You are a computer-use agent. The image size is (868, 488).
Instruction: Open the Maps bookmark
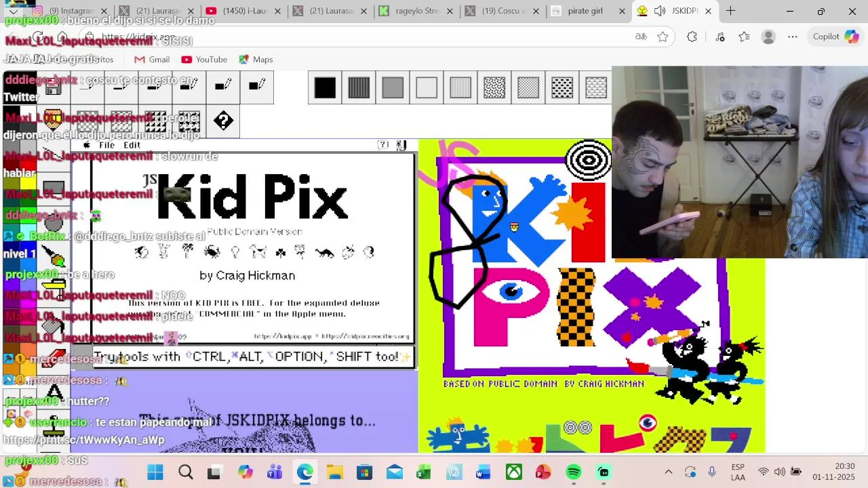(256, 60)
